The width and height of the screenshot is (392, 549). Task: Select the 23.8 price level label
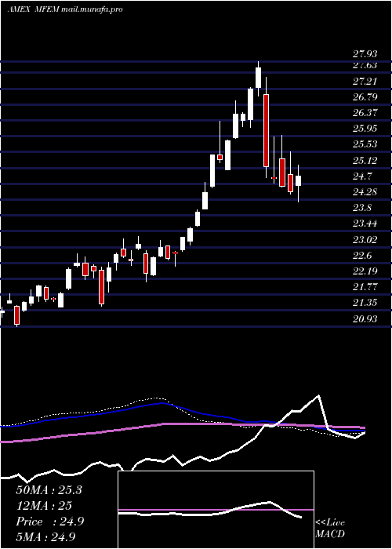click(x=362, y=208)
